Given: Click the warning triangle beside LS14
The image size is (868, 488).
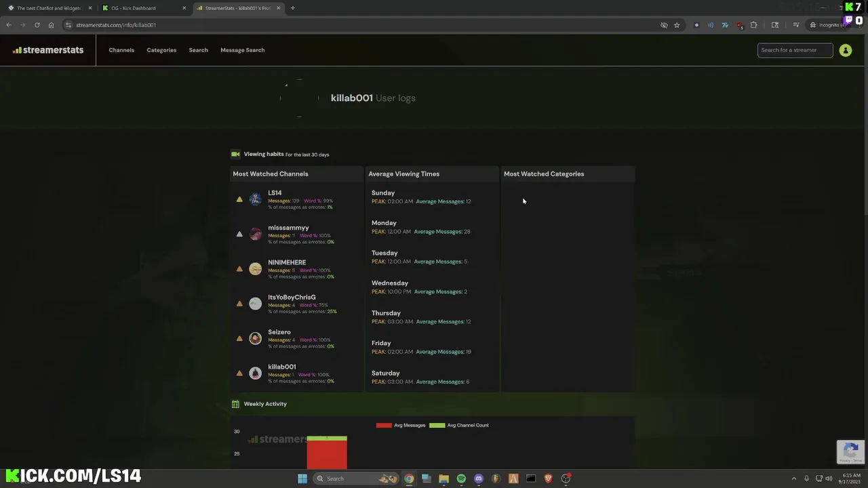Looking at the screenshot, I should 239,199.
